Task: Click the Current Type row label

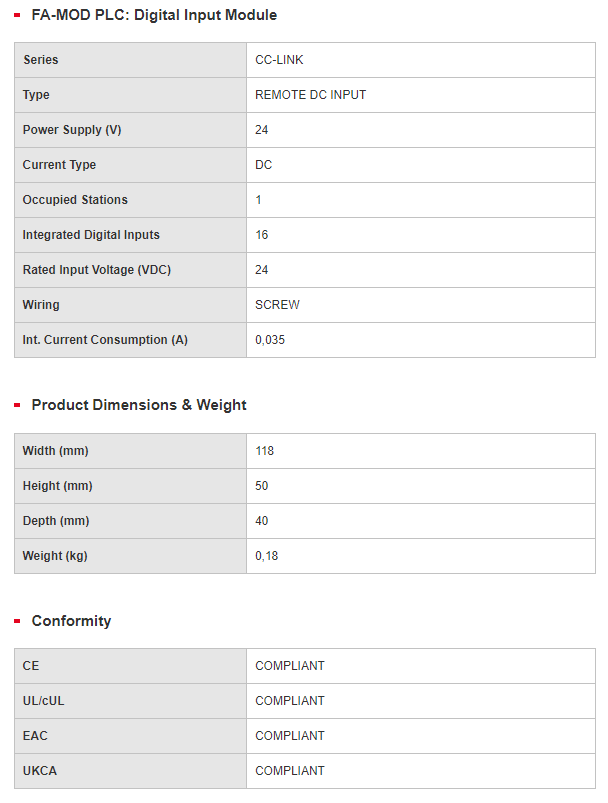Action: tap(59, 165)
